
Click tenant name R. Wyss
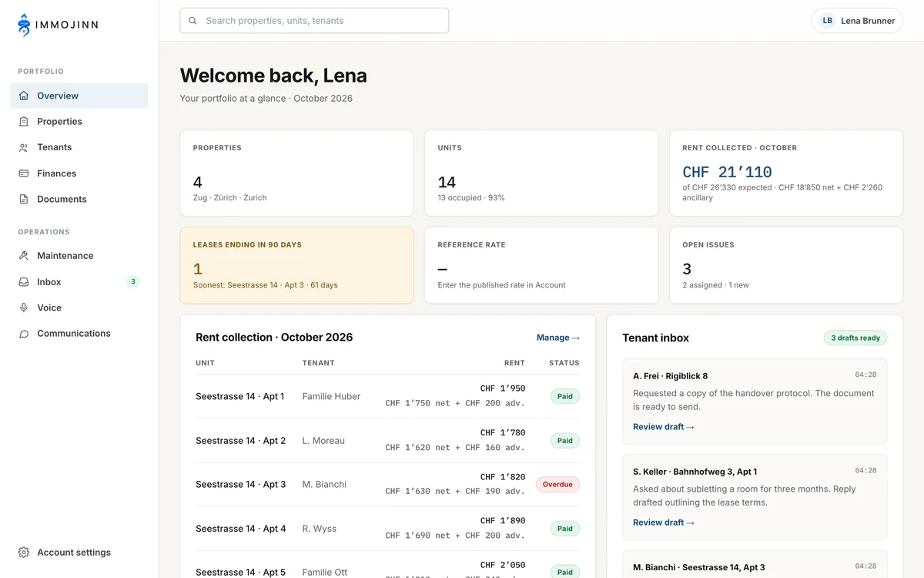click(x=320, y=529)
